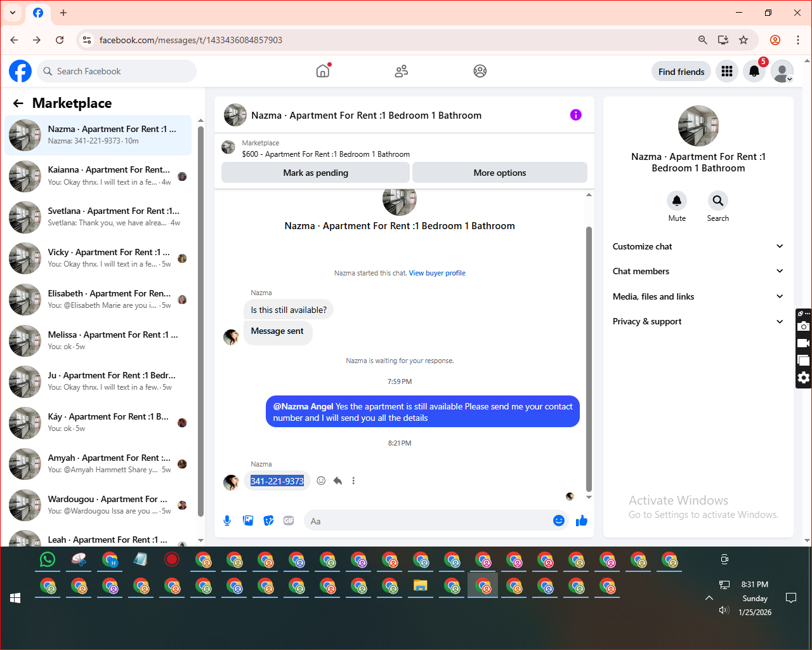
Task: Open the Káy apartment conversation
Action: point(98,423)
